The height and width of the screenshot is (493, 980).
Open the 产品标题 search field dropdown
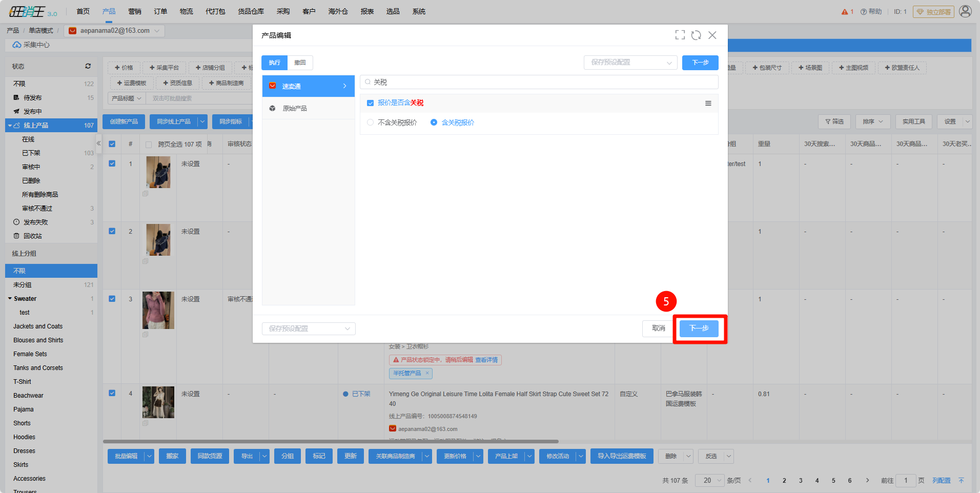click(x=127, y=98)
